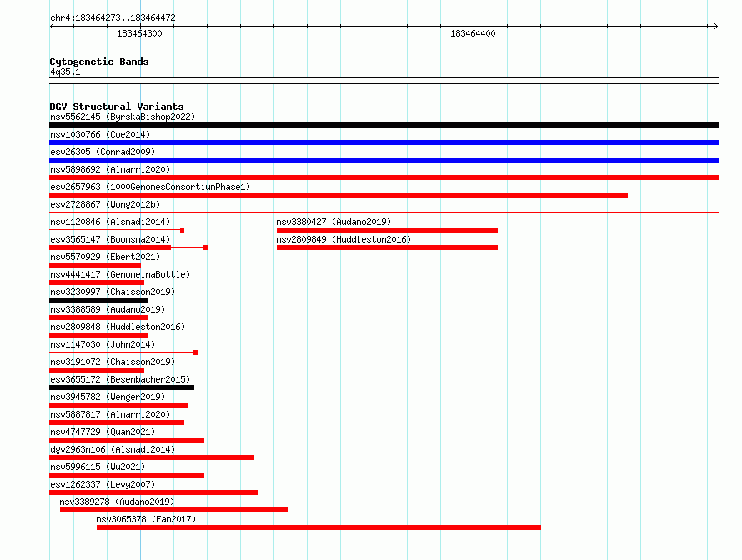Click the nsv2809849 (Huddleston2016) label

pyautogui.click(x=343, y=239)
